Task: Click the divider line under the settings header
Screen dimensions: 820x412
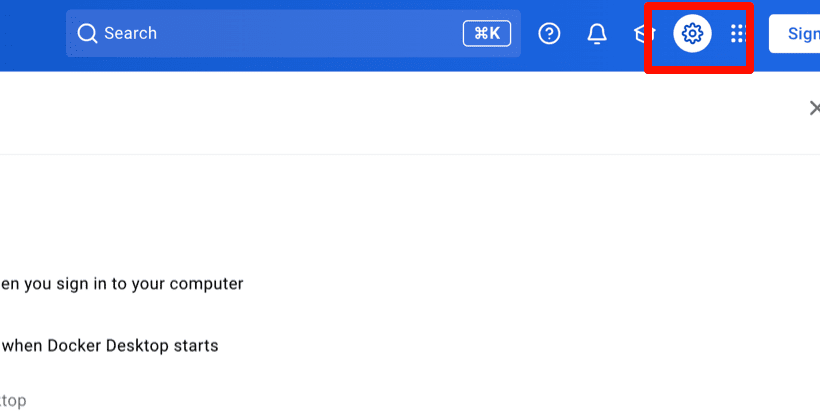Action: [x=410, y=154]
